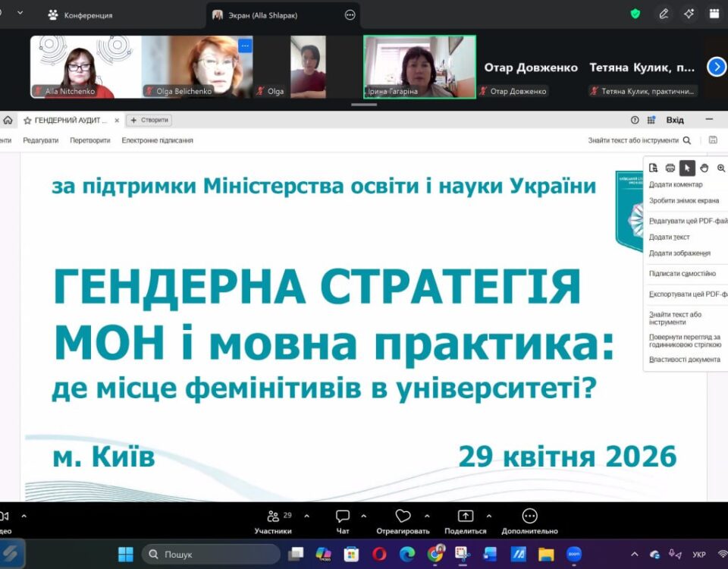Click the zoom magnifier icon in context menu
Viewport: 728px width, 569px height.
[721, 168]
